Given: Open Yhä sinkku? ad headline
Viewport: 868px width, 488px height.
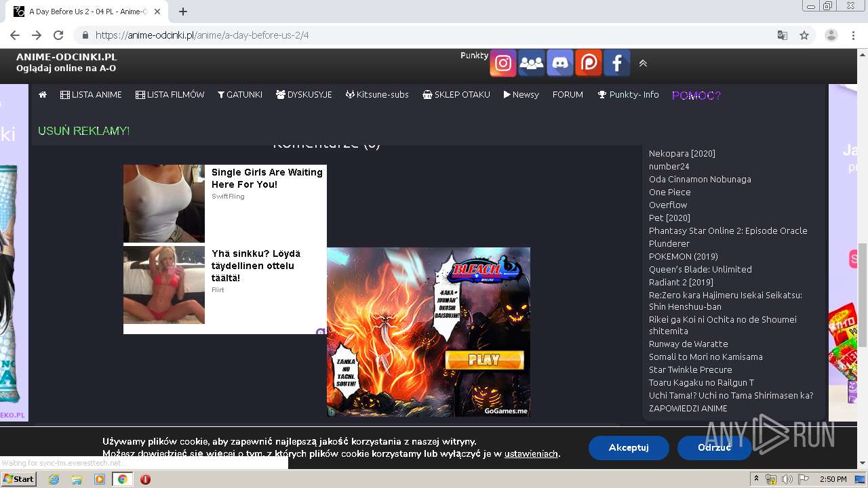Looking at the screenshot, I should pos(256,266).
